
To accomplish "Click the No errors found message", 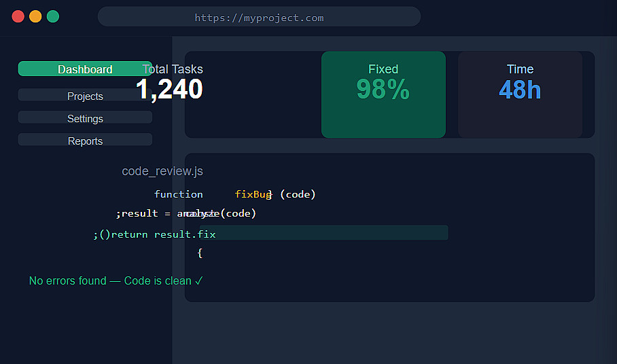I will click(116, 280).
